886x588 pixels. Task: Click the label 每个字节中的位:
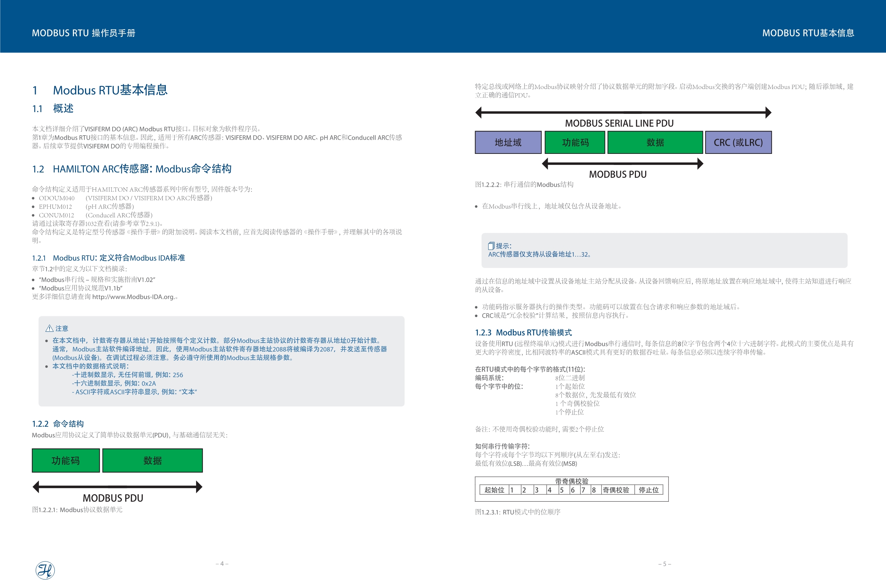click(499, 387)
